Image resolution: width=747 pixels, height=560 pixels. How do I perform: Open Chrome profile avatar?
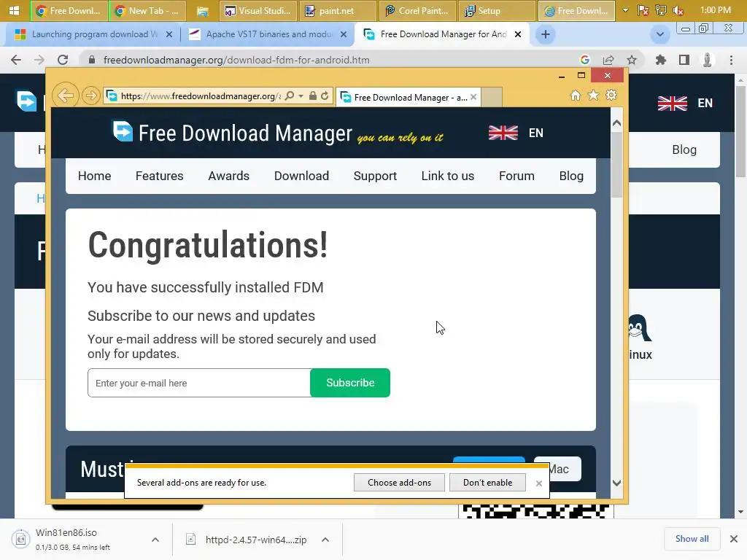[708, 60]
